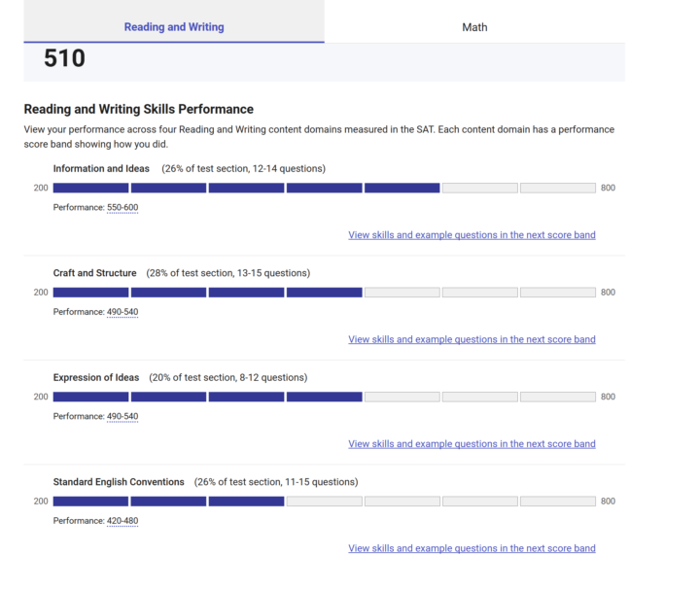Select the Reading and Writing tab
This screenshot has width=700, height=589.
174,27
